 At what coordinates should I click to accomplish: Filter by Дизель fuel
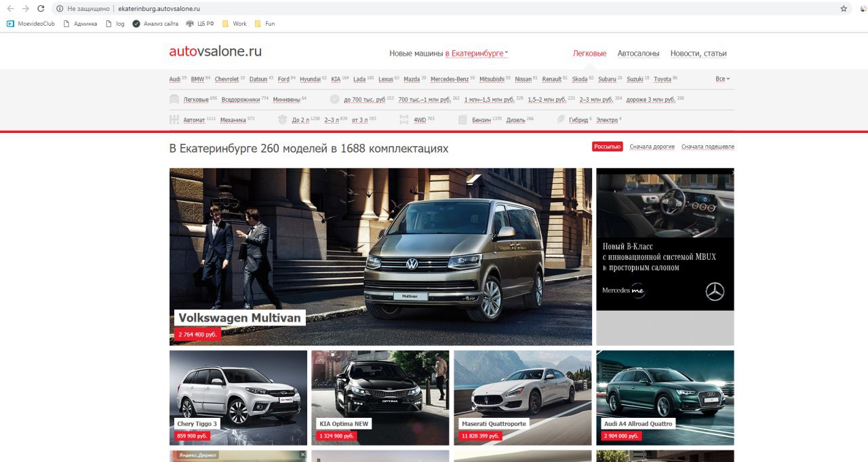click(x=515, y=120)
